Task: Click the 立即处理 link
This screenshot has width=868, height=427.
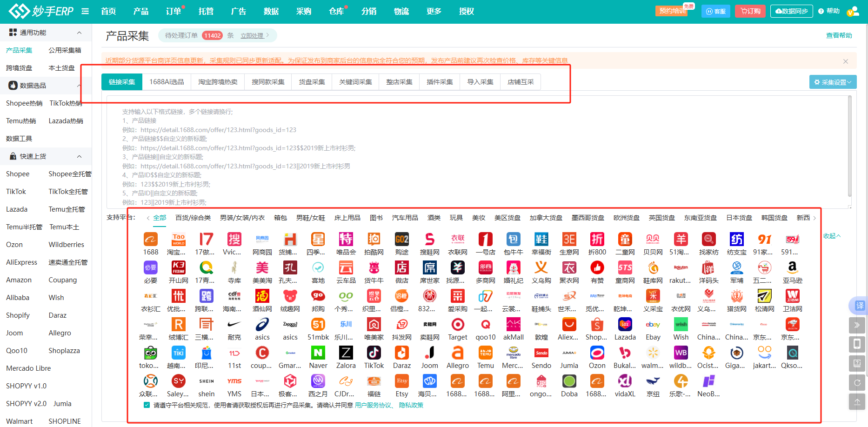Action: pos(252,35)
